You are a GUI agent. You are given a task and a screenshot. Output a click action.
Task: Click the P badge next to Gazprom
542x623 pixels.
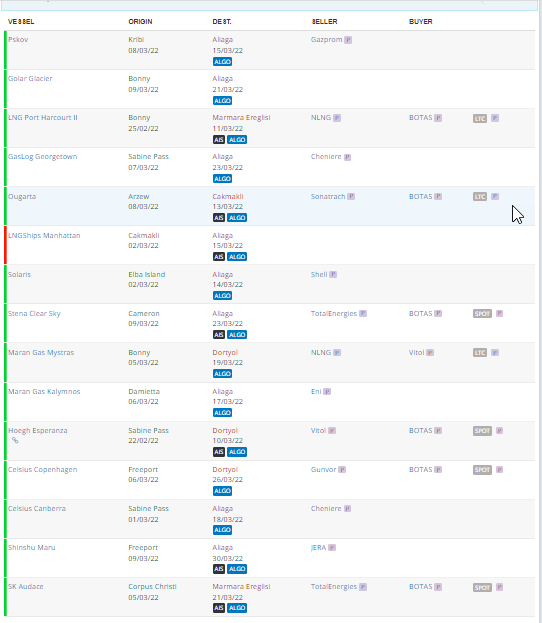[348, 40]
